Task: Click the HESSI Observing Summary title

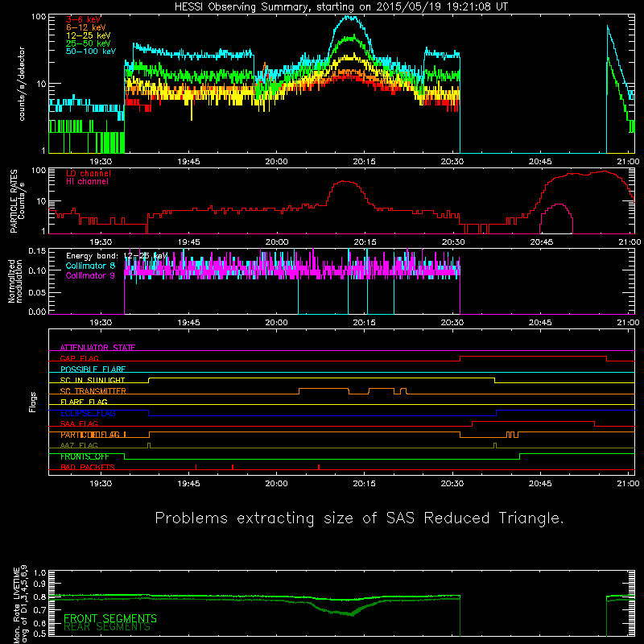Action: 341,6
